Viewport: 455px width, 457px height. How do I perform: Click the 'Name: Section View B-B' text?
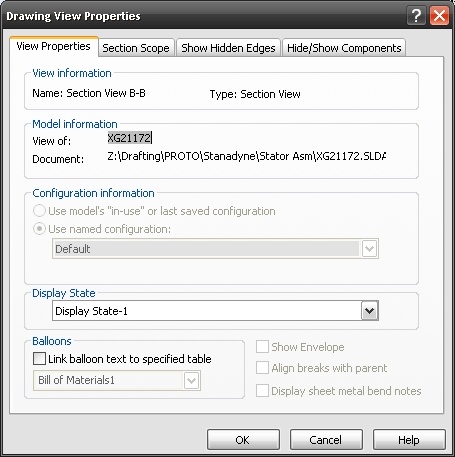pyautogui.click(x=89, y=93)
